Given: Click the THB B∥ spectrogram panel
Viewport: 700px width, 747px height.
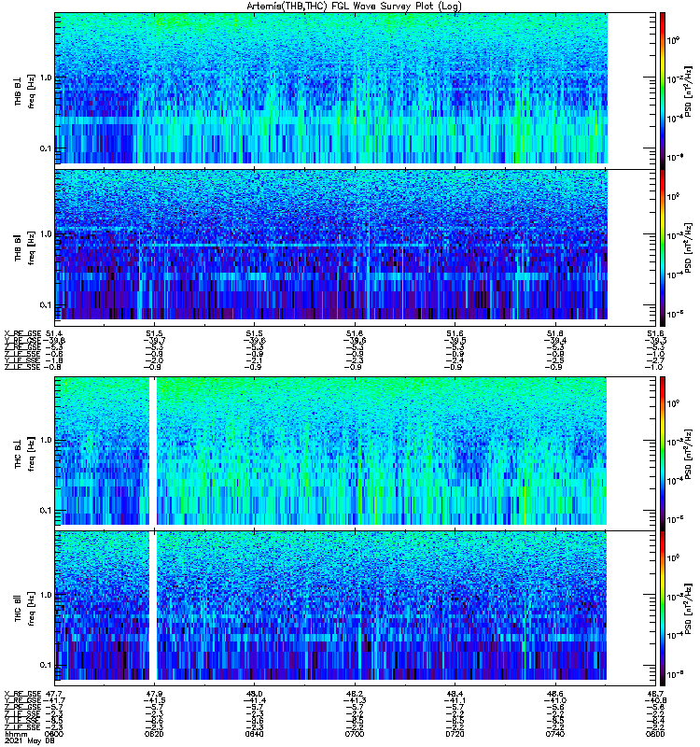Looking at the screenshot, I should pyautogui.click(x=355, y=247).
